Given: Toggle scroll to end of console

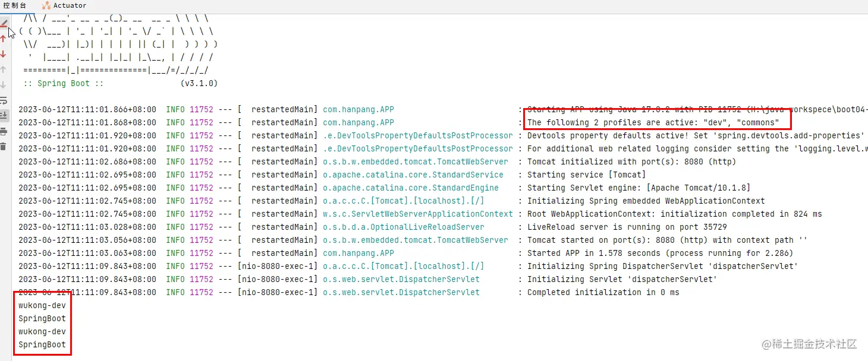Looking at the screenshot, I should pyautogui.click(x=4, y=115).
